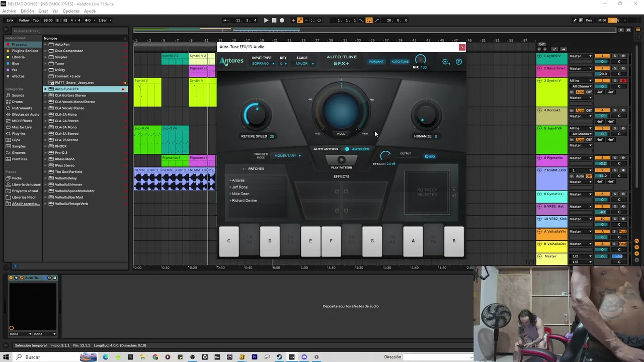Click the EFX Gain knob
644x362 pixels.
385,156
